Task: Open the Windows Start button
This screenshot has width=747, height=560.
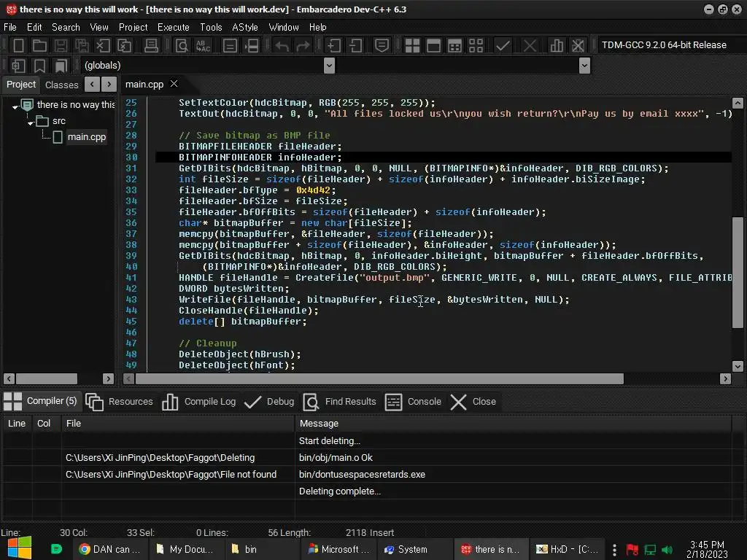Action: click(18, 548)
